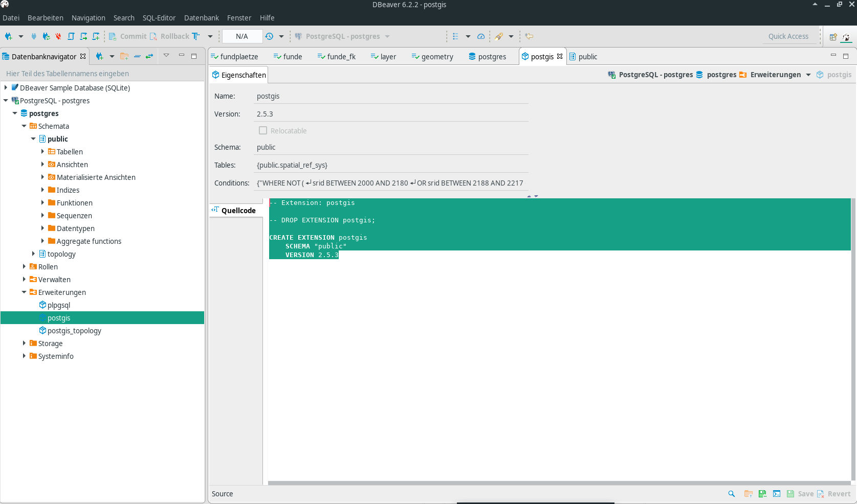The width and height of the screenshot is (857, 504).
Task: Select the Eigenschaften tab
Action: point(239,75)
